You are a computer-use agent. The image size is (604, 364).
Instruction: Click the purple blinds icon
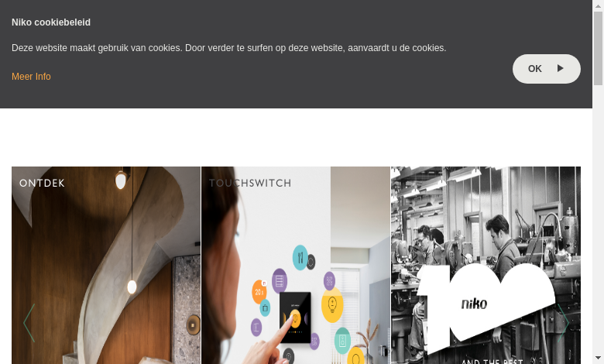280,281
